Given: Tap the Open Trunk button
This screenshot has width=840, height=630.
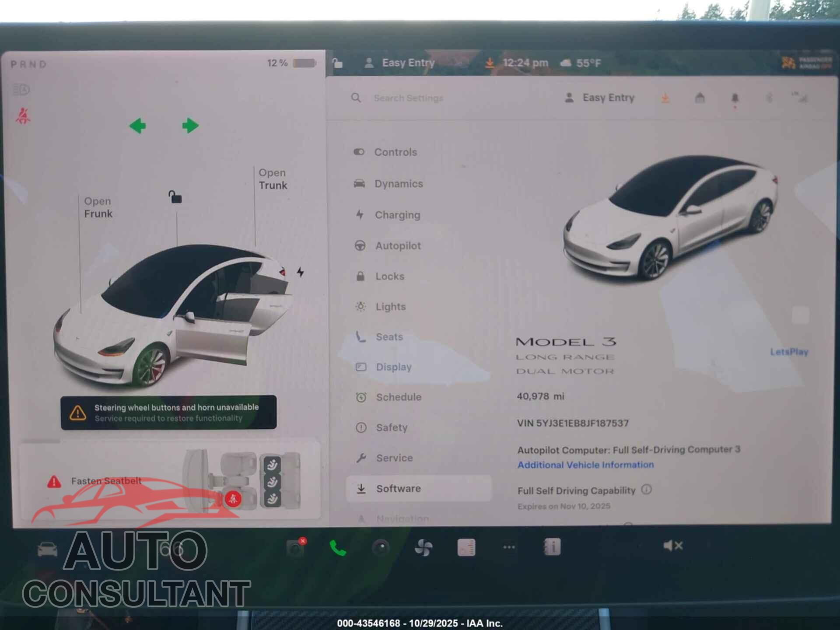Looking at the screenshot, I should pos(273,179).
